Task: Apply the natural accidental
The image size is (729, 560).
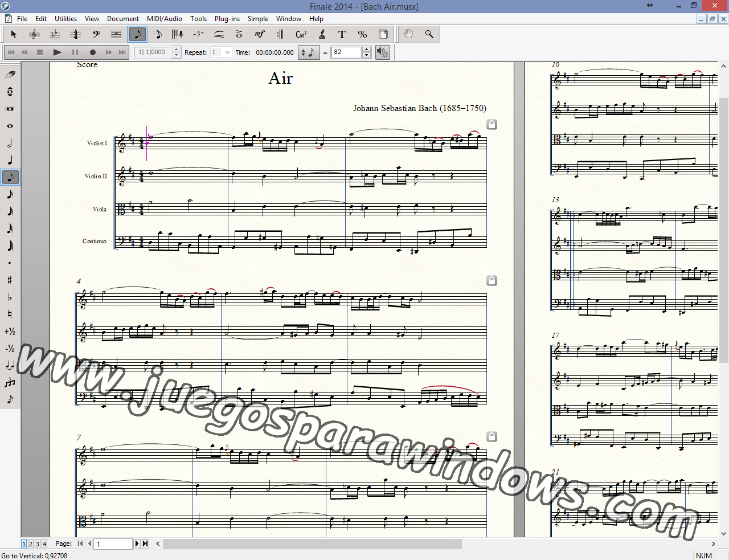Action: tap(10, 314)
